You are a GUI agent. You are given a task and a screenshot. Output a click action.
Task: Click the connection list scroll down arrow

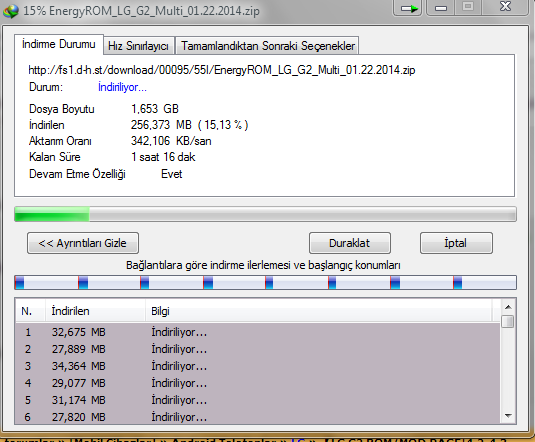[508, 415]
